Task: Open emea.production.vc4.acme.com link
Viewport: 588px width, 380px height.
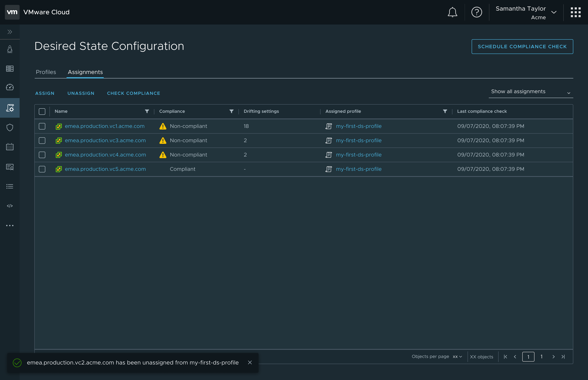Action: pyautogui.click(x=105, y=155)
